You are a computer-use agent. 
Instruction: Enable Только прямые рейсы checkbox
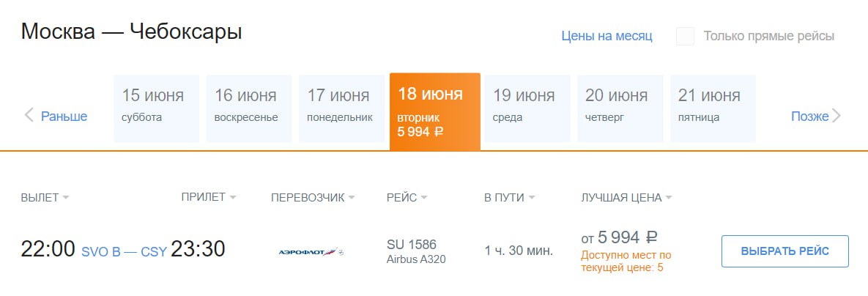tap(685, 36)
